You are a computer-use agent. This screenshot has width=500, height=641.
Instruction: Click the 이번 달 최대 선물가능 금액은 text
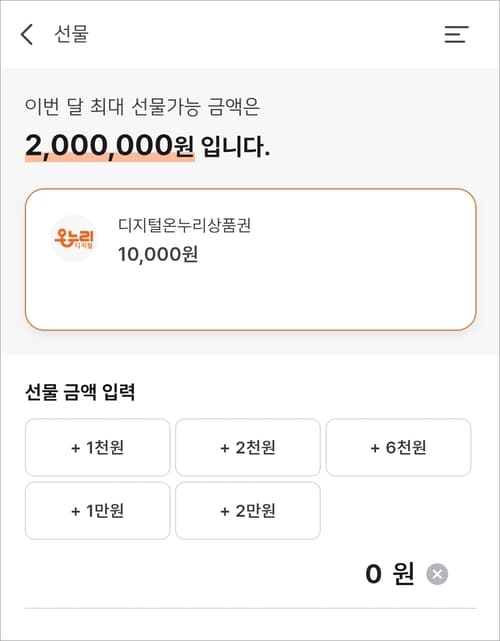142,107
